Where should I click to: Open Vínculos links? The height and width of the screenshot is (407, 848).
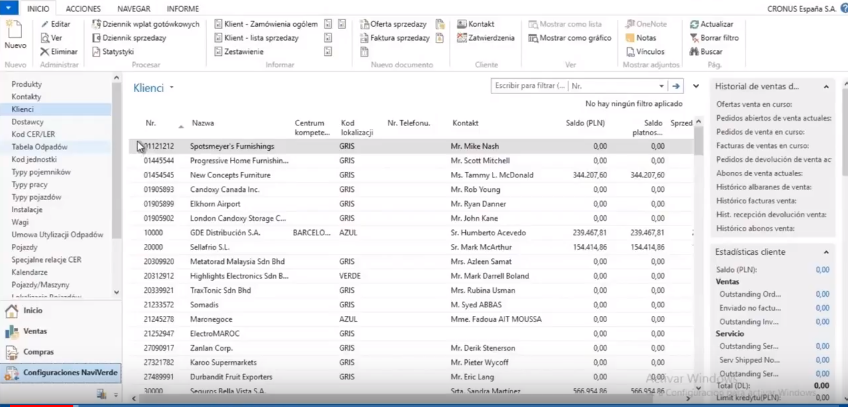(645, 52)
